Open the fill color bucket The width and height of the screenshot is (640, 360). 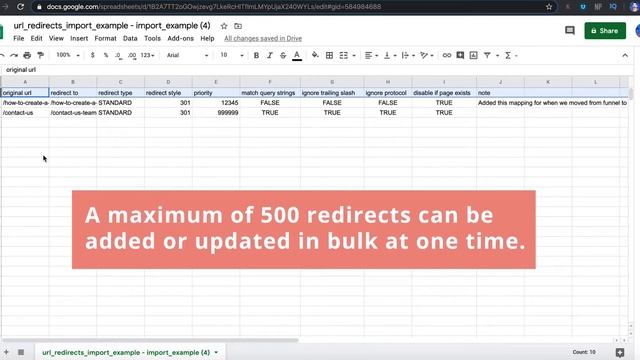[x=315, y=55]
